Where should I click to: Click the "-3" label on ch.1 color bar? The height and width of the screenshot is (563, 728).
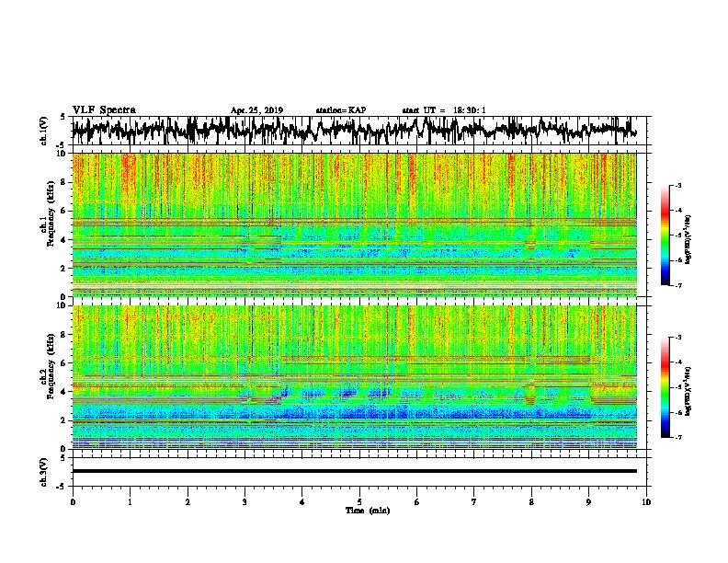point(677,186)
